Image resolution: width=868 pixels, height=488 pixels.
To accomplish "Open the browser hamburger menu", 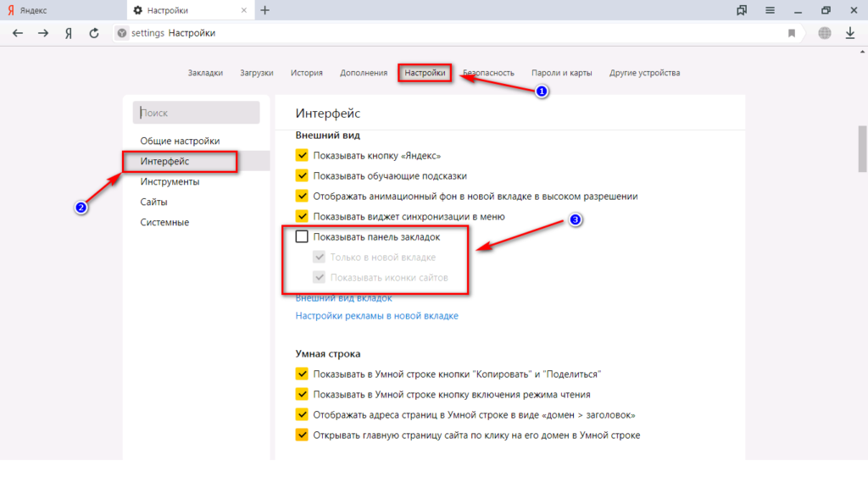I will (770, 10).
